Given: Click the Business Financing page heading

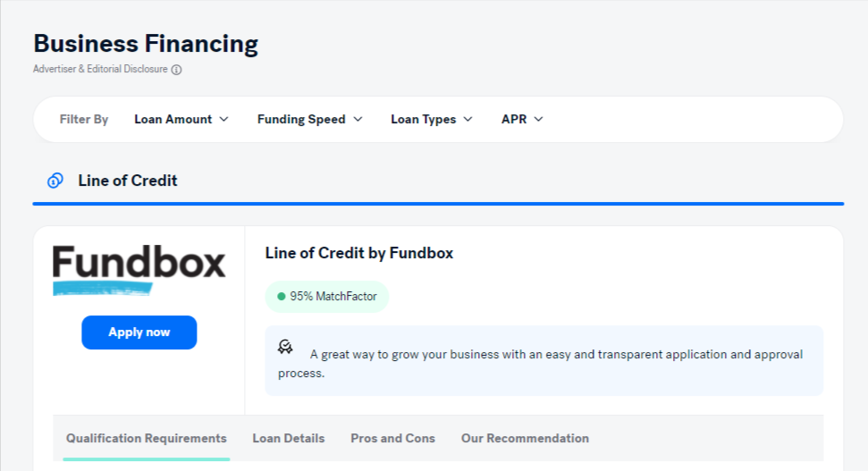Looking at the screenshot, I should click(x=146, y=43).
